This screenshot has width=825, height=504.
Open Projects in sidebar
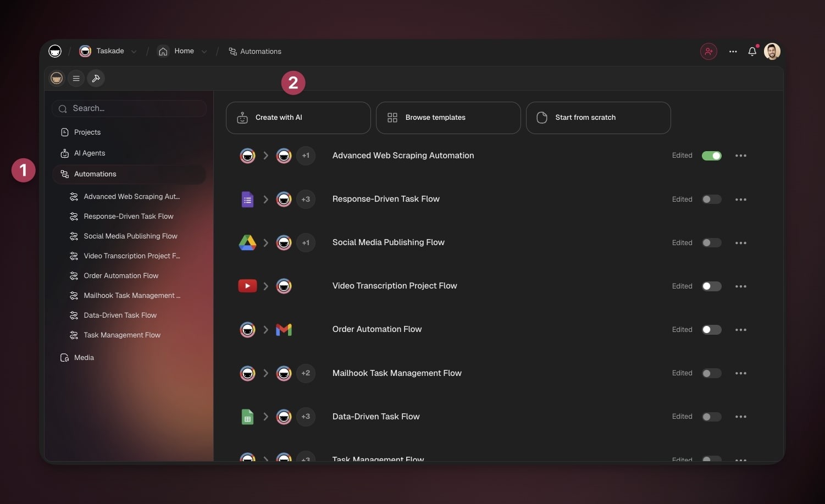(x=87, y=132)
